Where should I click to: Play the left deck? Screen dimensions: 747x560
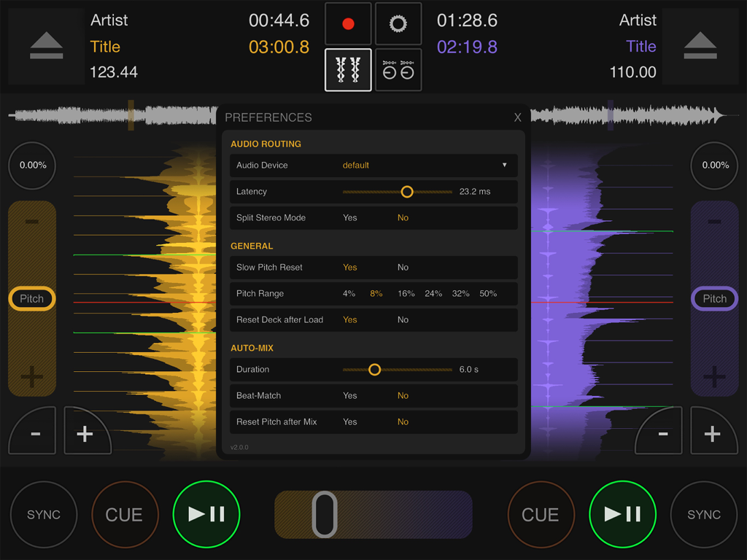click(x=206, y=514)
